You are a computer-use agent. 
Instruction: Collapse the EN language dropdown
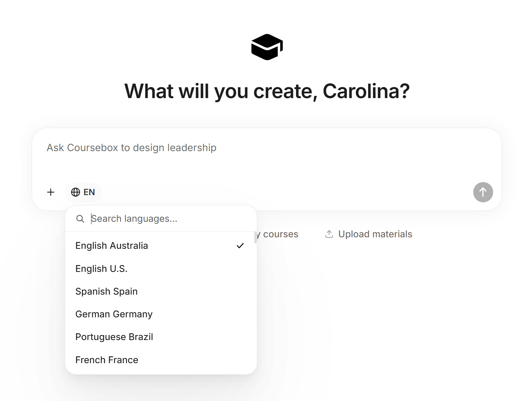84,192
